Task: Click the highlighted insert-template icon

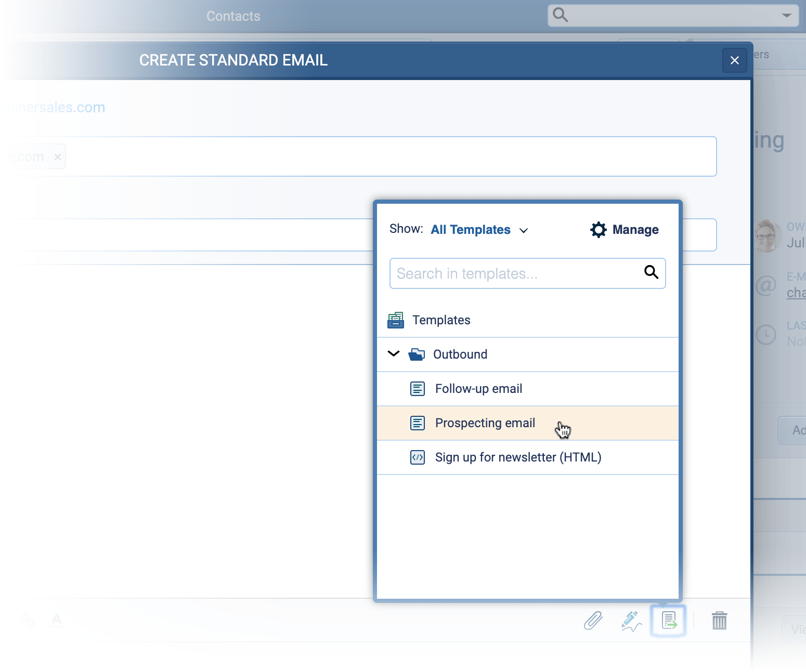Action: point(668,621)
